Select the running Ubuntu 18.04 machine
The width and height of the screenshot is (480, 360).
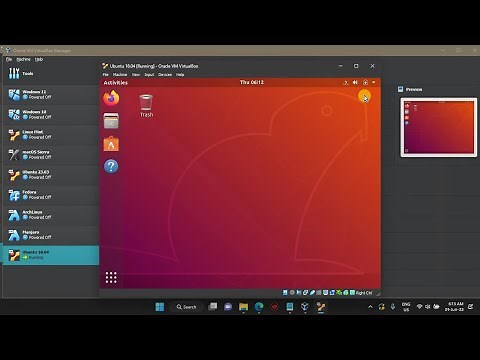coord(51,255)
